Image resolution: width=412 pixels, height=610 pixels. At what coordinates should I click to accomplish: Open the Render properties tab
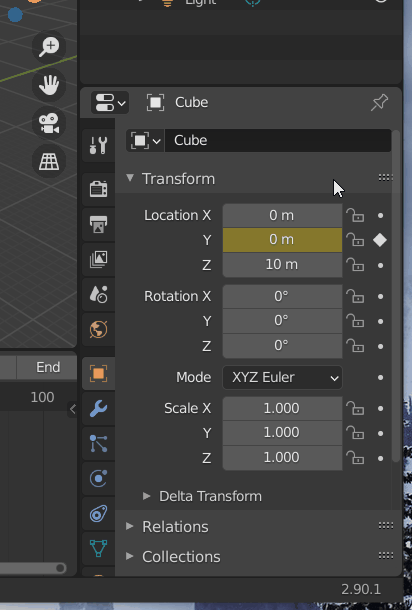98,189
